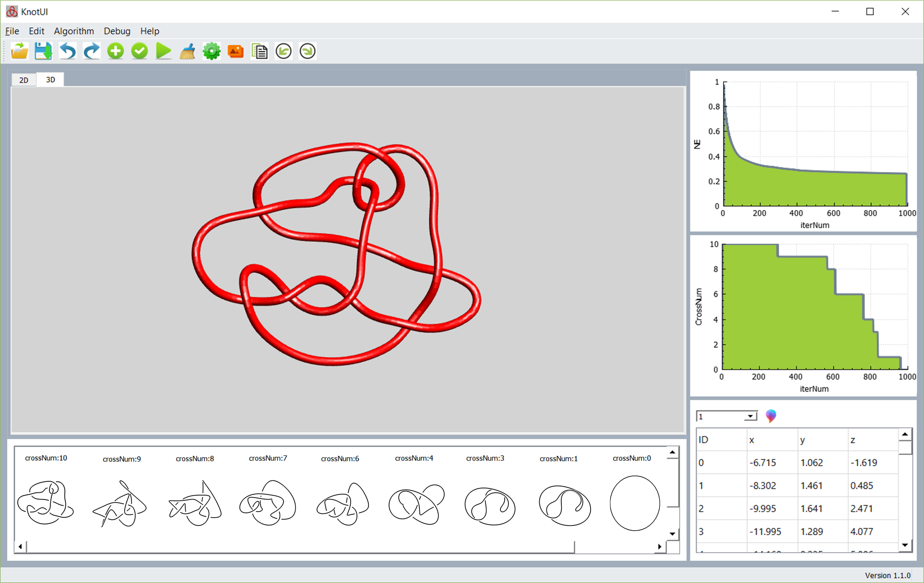Click coordinate table scroll-down arrow
924x583 pixels.
pos(905,545)
